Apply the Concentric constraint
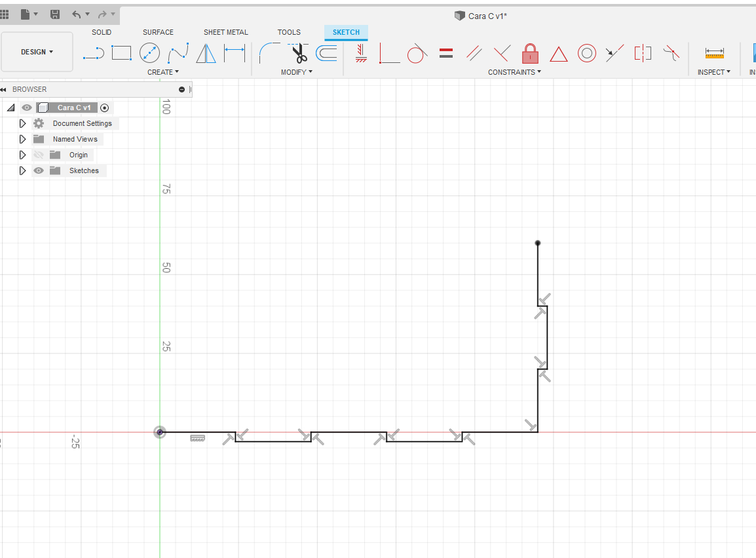Image resolution: width=756 pixels, height=558 pixels. (x=587, y=53)
